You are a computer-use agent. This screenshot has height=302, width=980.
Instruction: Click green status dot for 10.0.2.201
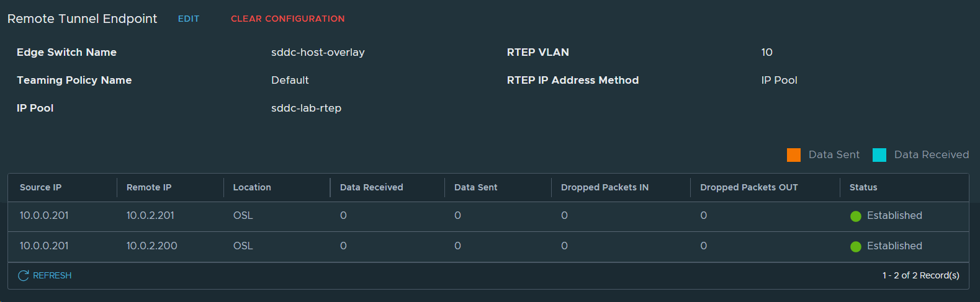(856, 216)
